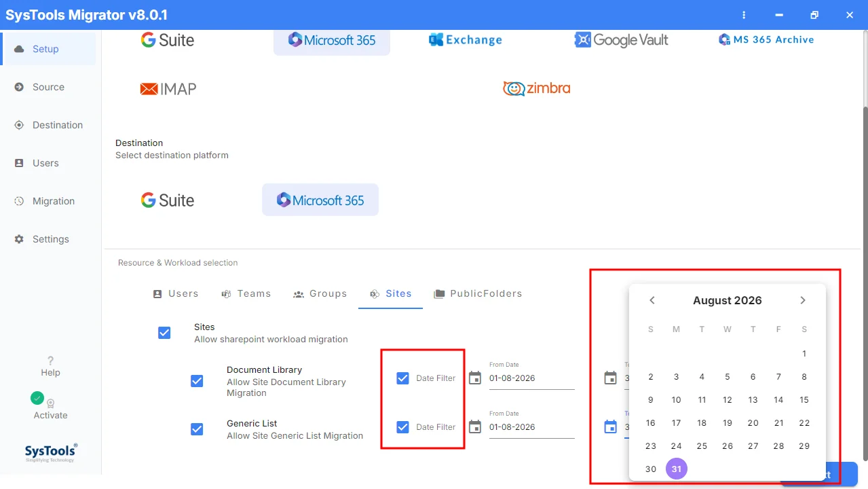Screen dimensions: 868x489
Task: Open the PublicFolders tab
Action: 478,293
